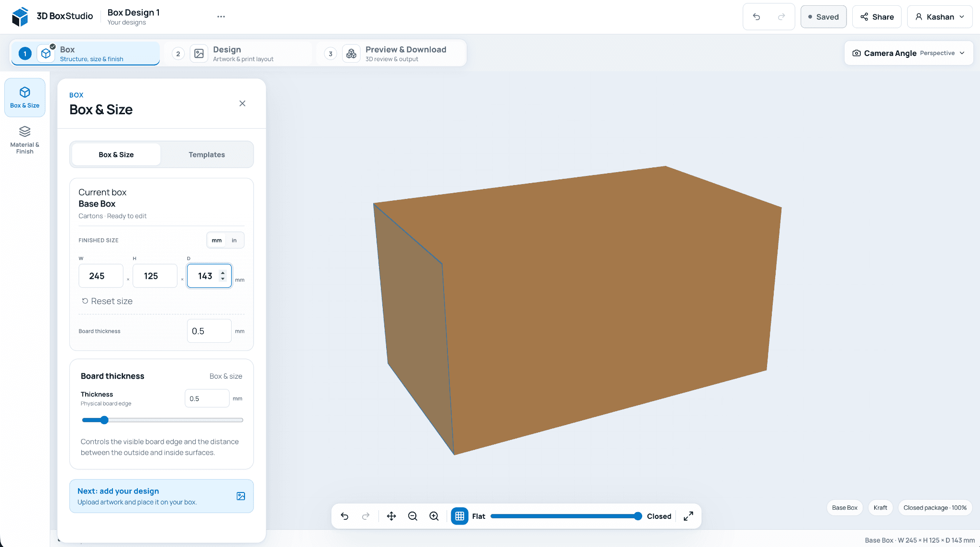
Task: Click the Flat to Closed fold slider
Action: (566, 516)
